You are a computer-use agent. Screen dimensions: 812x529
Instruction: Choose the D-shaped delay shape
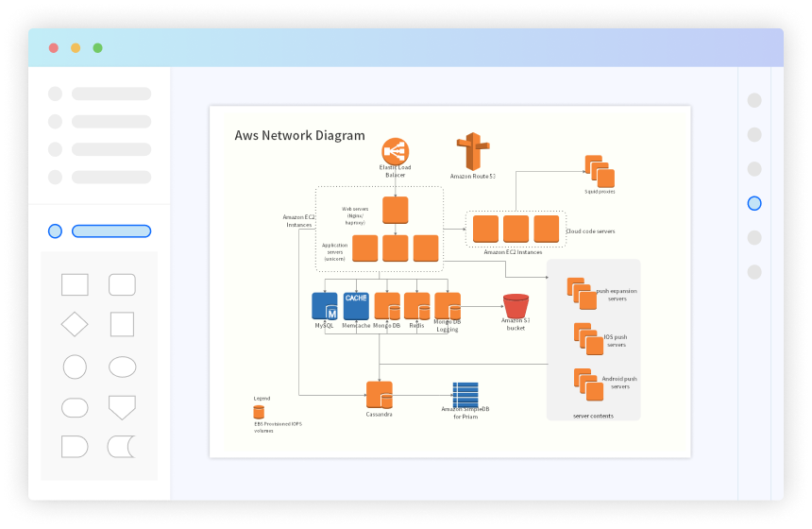pos(75,447)
